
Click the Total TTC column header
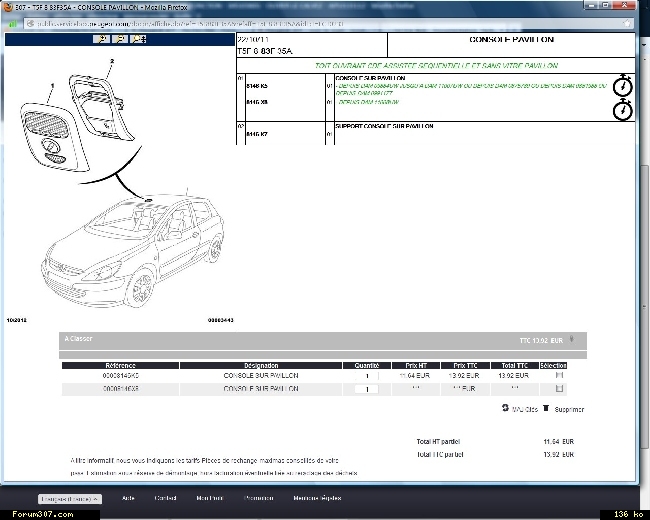click(514, 365)
